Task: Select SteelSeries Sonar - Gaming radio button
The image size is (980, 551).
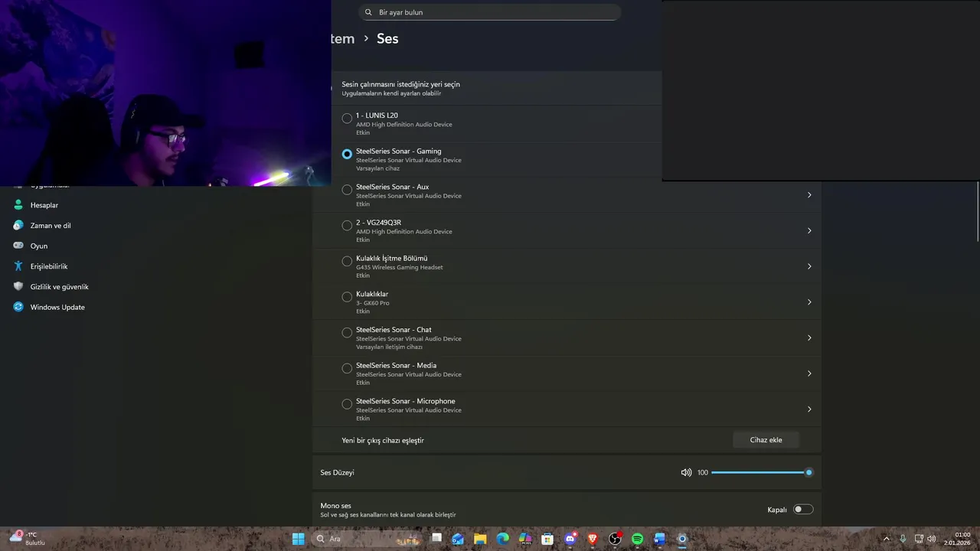Action: pos(347,154)
